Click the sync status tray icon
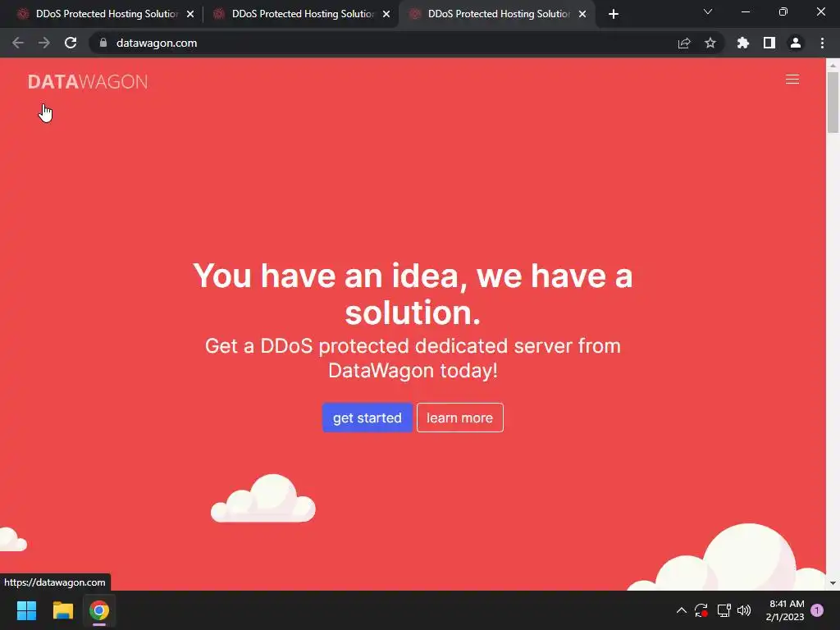This screenshot has width=840, height=630. pyautogui.click(x=701, y=610)
